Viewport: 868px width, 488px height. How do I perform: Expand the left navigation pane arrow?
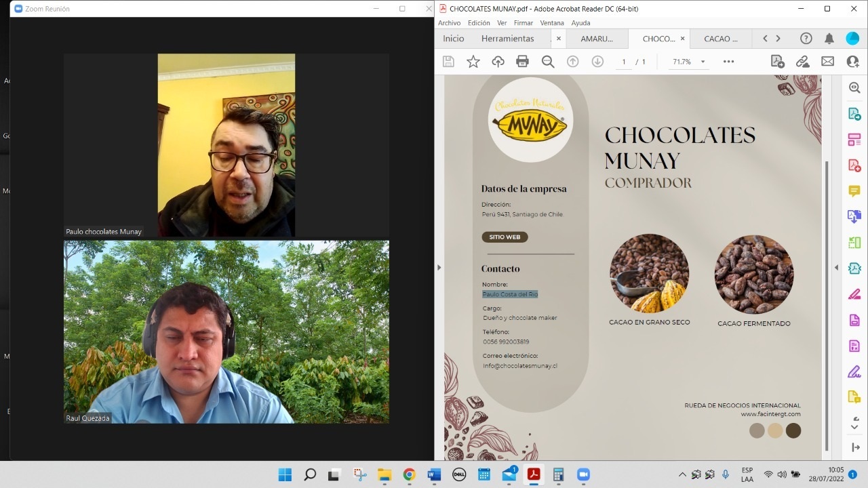pyautogui.click(x=439, y=268)
